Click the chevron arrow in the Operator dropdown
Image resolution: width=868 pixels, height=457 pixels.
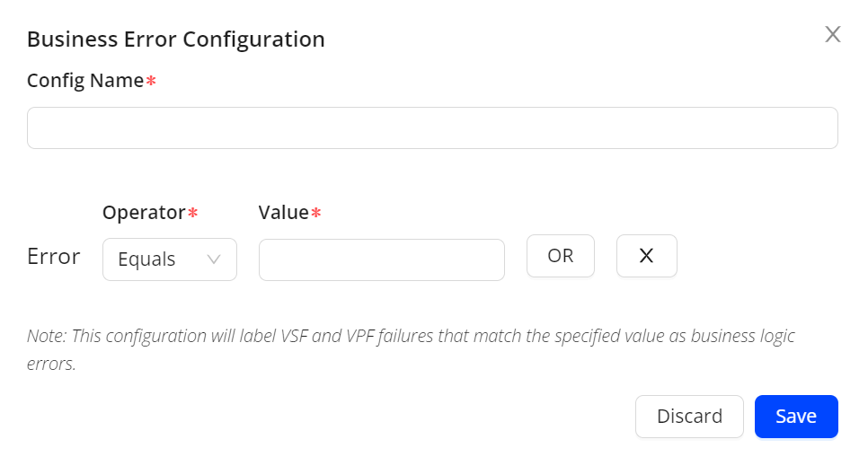(x=214, y=259)
